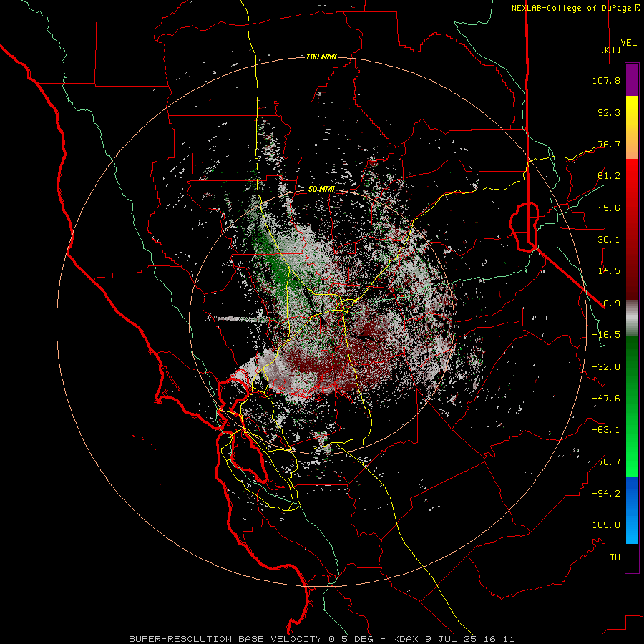Click the -32.0 legend value

point(606,367)
